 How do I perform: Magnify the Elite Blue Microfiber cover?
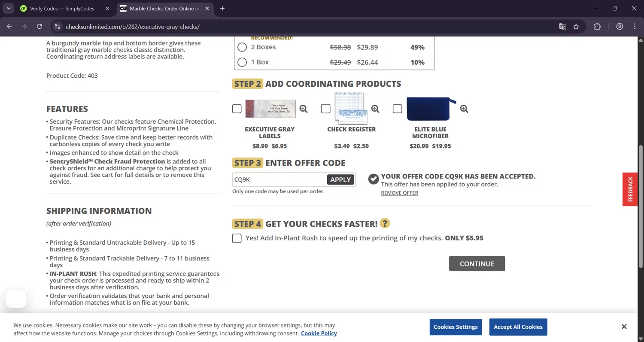(x=464, y=109)
